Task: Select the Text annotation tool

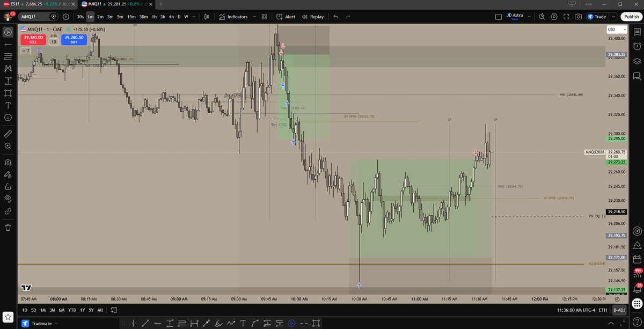Action: 8,105
